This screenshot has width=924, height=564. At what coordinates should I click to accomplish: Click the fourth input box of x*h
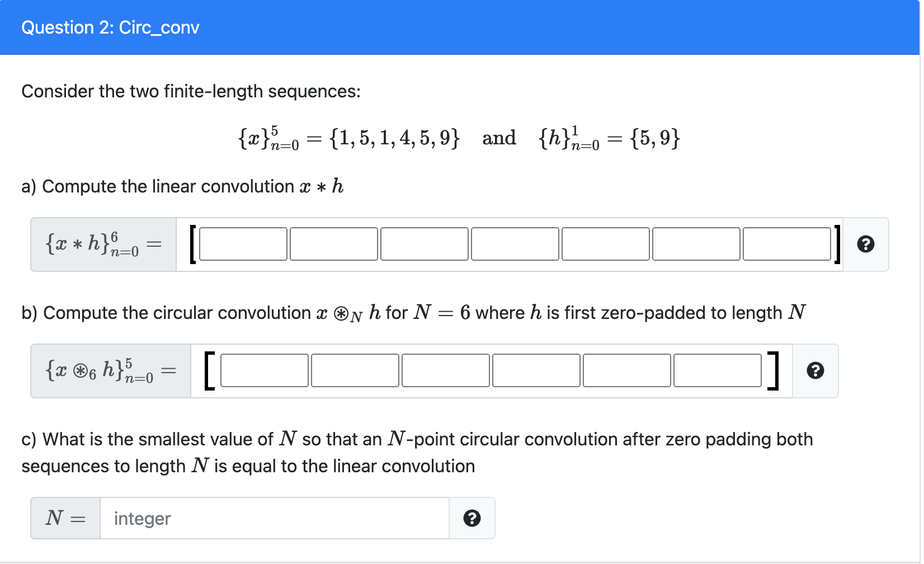click(x=515, y=244)
